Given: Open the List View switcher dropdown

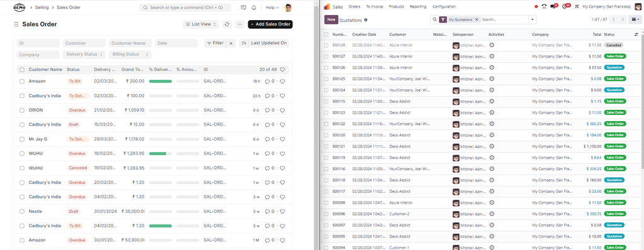Looking at the screenshot, I should 201,24.
